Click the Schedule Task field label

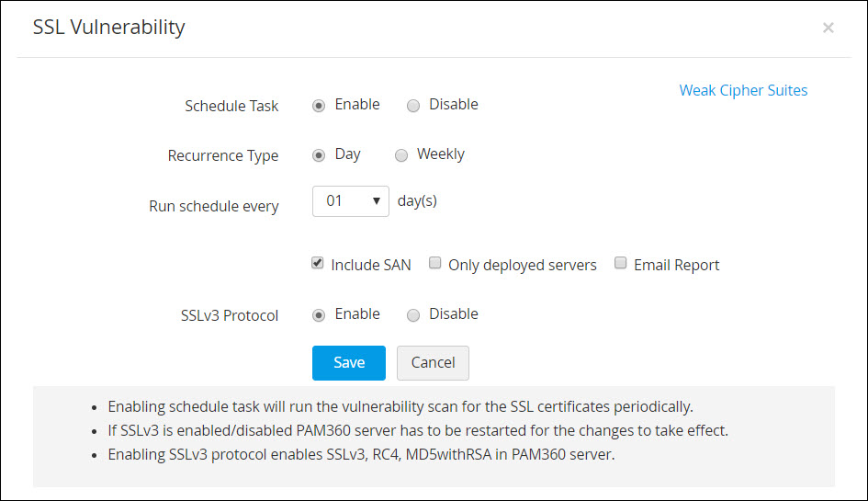click(231, 106)
